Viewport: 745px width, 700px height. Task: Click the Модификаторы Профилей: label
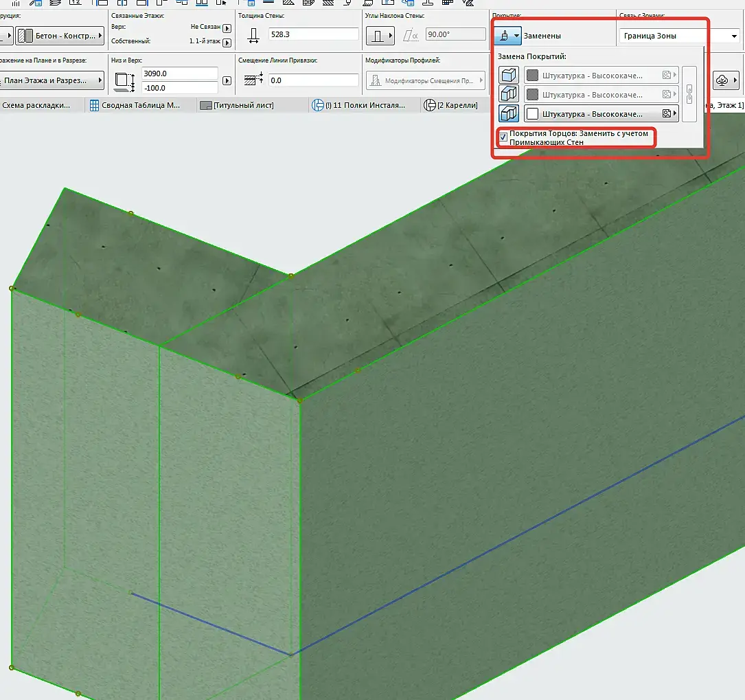pyautogui.click(x=403, y=60)
